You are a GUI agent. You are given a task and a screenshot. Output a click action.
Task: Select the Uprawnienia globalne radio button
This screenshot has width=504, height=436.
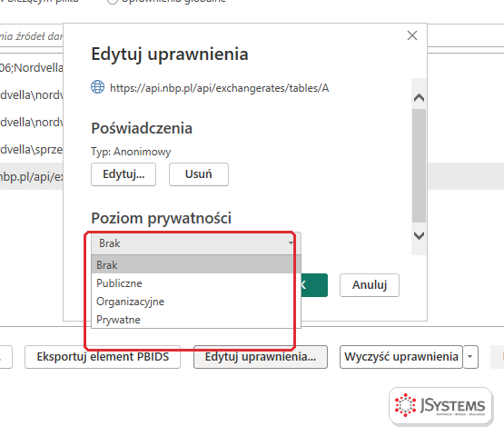coord(113,1)
